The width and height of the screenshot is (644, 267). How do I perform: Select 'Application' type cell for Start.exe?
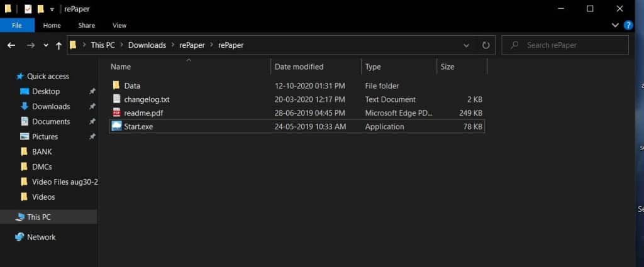[384, 127]
